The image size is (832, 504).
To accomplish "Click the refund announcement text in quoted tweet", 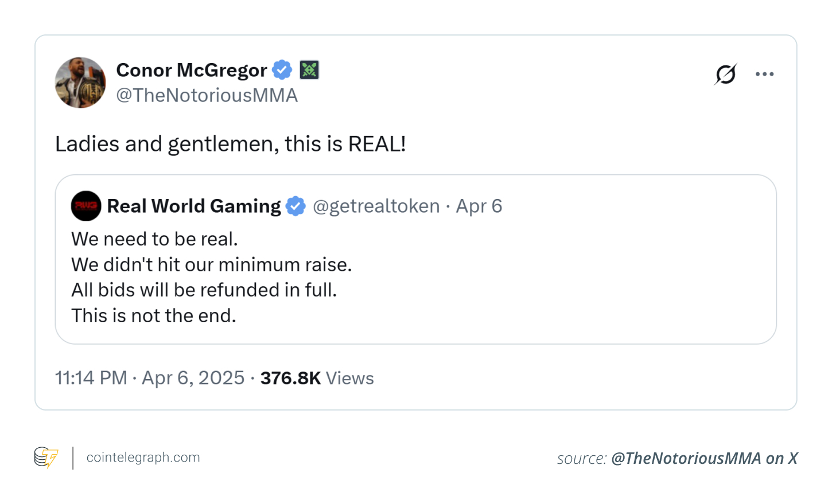I will [x=204, y=290].
